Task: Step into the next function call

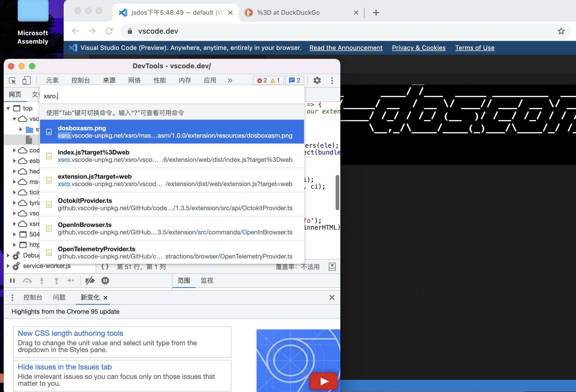Action: point(42,280)
